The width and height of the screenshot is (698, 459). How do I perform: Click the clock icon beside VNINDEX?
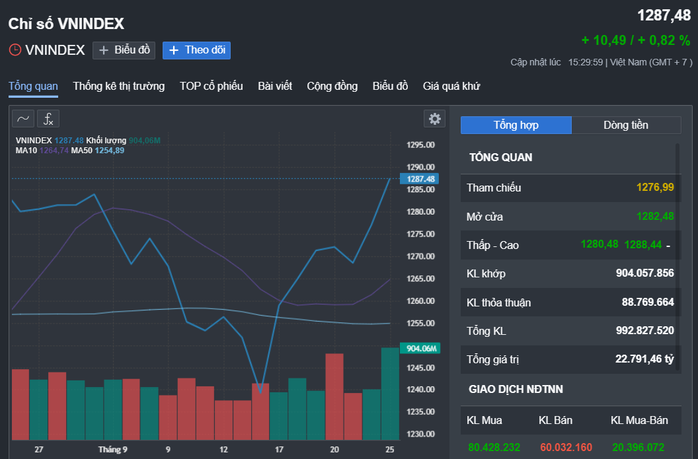(x=15, y=50)
